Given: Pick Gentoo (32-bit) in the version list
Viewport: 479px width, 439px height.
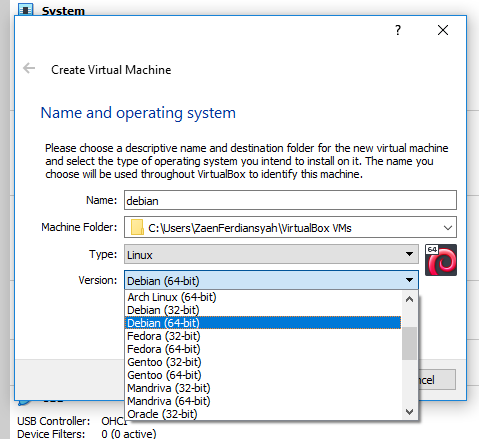Looking at the screenshot, I should point(263,362).
